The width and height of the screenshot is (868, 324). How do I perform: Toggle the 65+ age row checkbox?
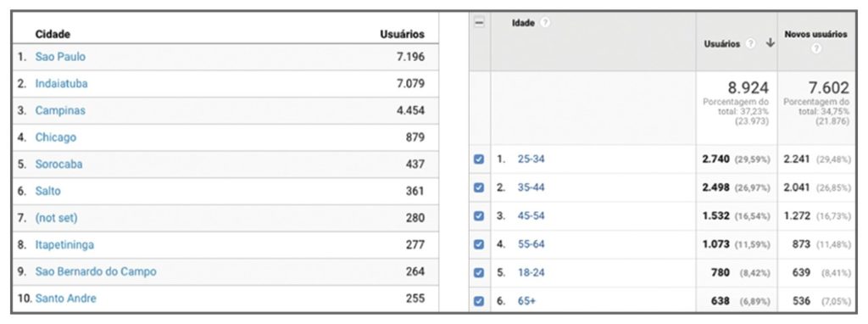[x=480, y=301]
